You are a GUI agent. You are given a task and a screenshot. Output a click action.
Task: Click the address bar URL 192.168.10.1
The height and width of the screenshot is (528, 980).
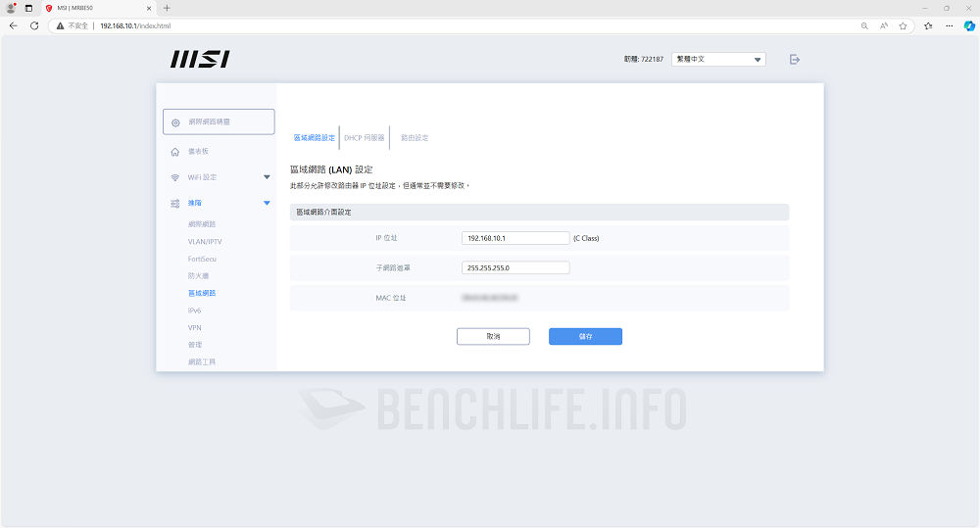coord(135,25)
